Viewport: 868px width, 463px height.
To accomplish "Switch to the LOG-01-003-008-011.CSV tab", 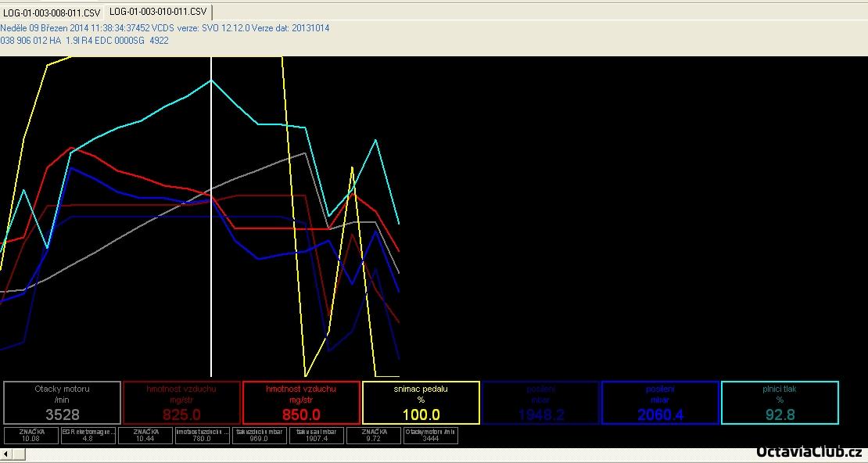I will pos(52,13).
